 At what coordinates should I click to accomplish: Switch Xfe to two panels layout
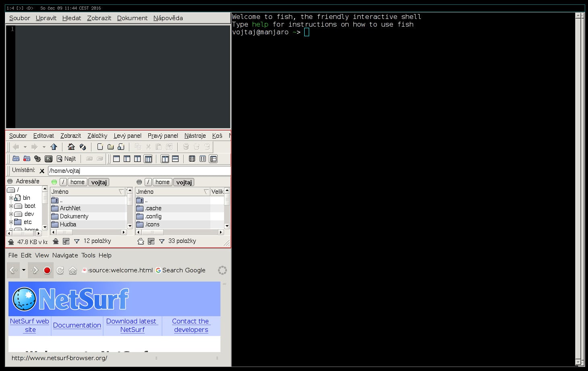point(137,159)
